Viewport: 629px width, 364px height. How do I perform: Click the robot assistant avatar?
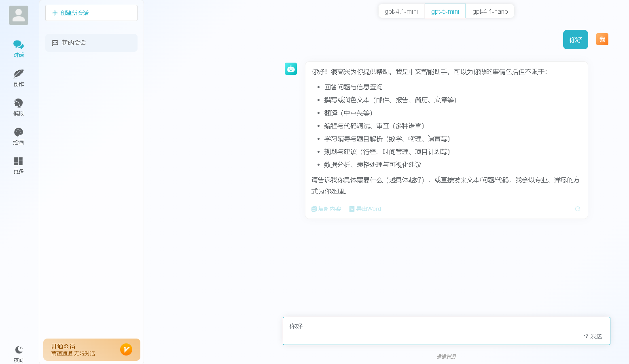[291, 69]
